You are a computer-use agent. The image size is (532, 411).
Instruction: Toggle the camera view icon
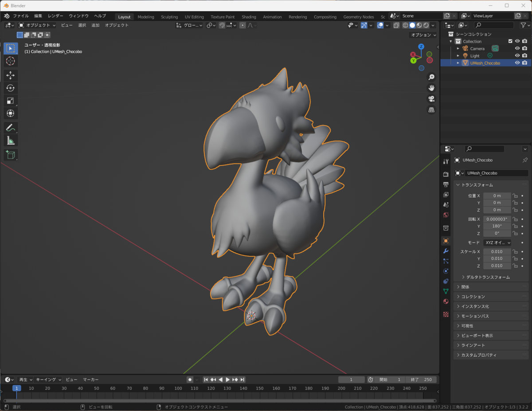431,99
